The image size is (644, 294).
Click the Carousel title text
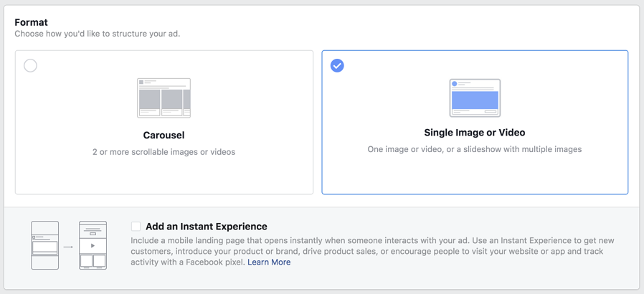coord(164,135)
